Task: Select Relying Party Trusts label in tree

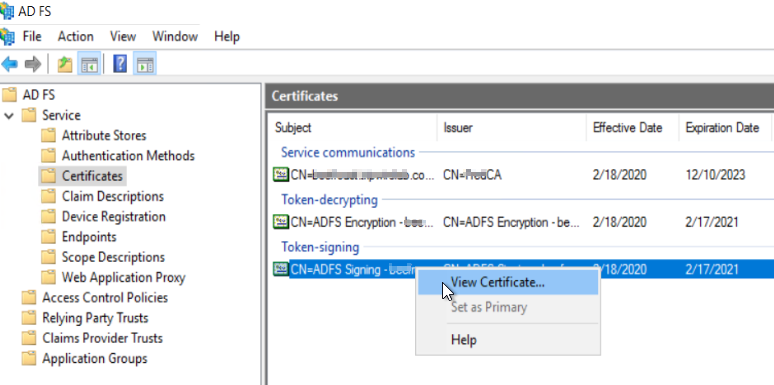Action: [95, 317]
